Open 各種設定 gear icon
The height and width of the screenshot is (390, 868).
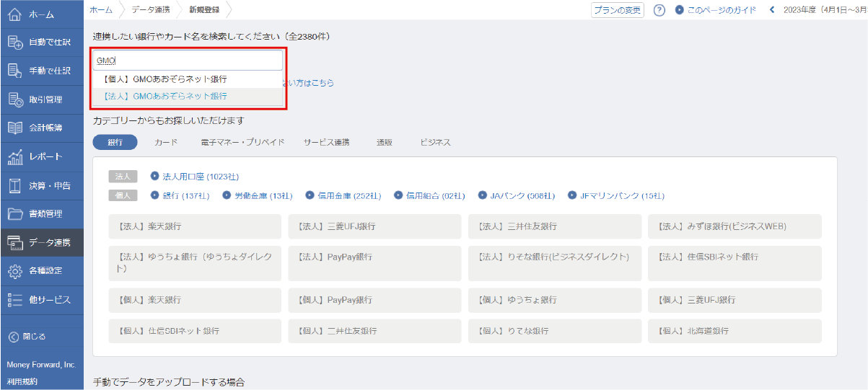click(x=16, y=271)
